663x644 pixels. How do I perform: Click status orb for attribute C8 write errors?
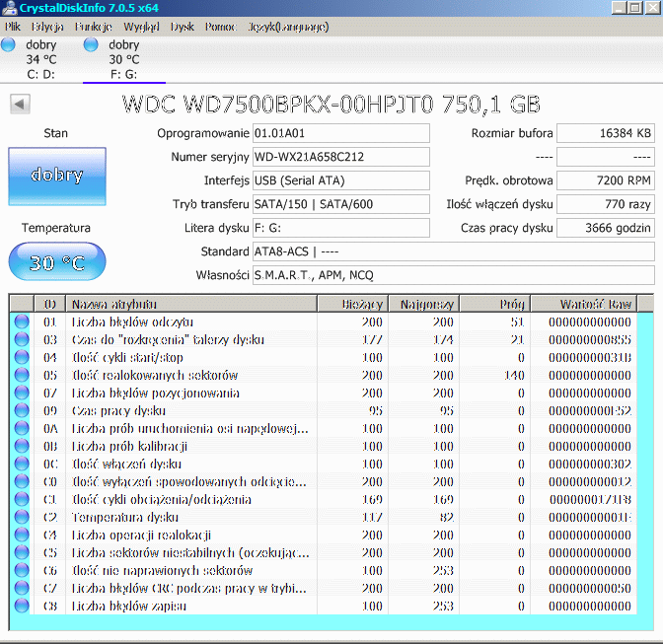point(22,607)
